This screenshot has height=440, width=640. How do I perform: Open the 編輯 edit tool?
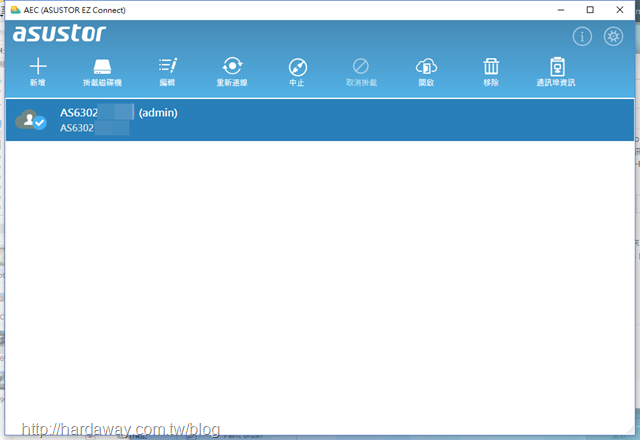[167, 66]
